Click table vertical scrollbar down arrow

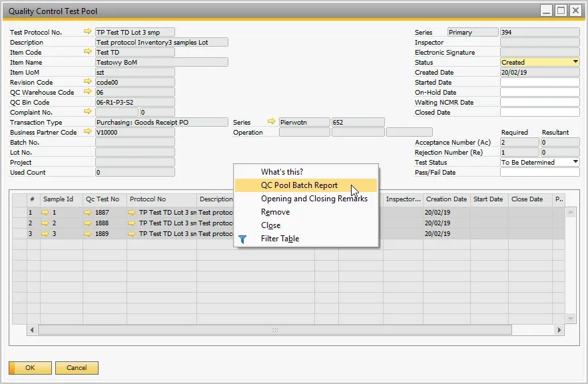pos(571,319)
